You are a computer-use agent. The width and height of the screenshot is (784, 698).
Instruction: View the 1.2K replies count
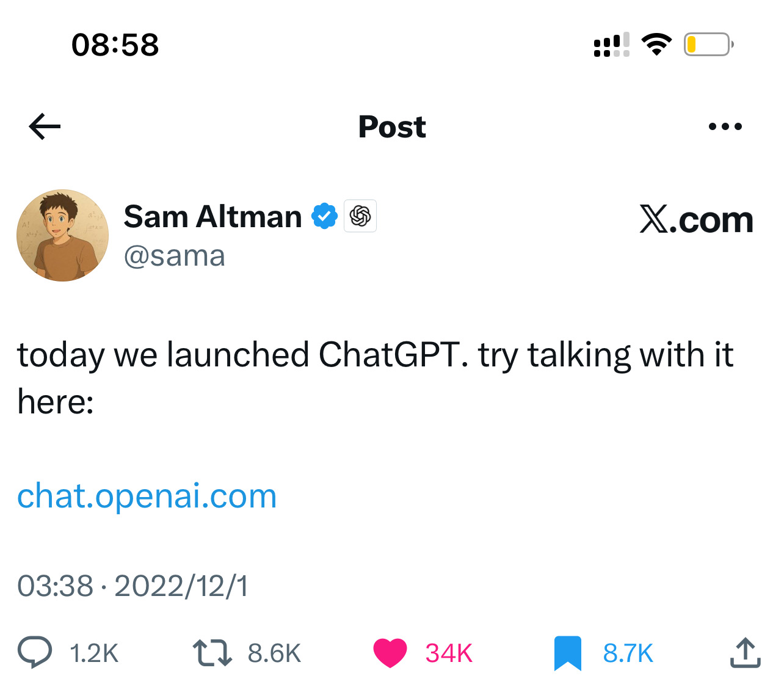click(x=94, y=653)
